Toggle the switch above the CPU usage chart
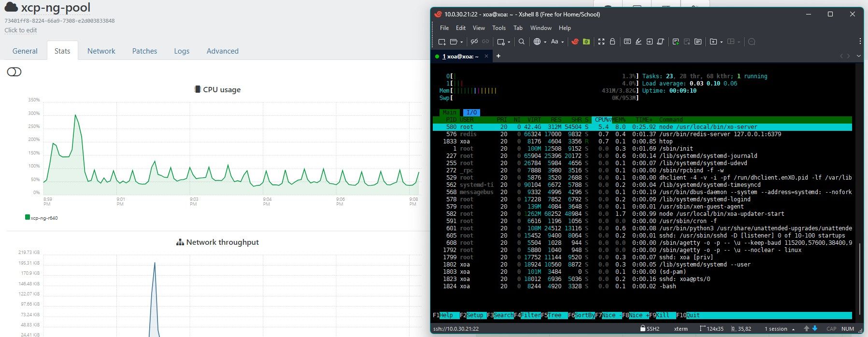The height and width of the screenshot is (337, 868). tap(14, 72)
